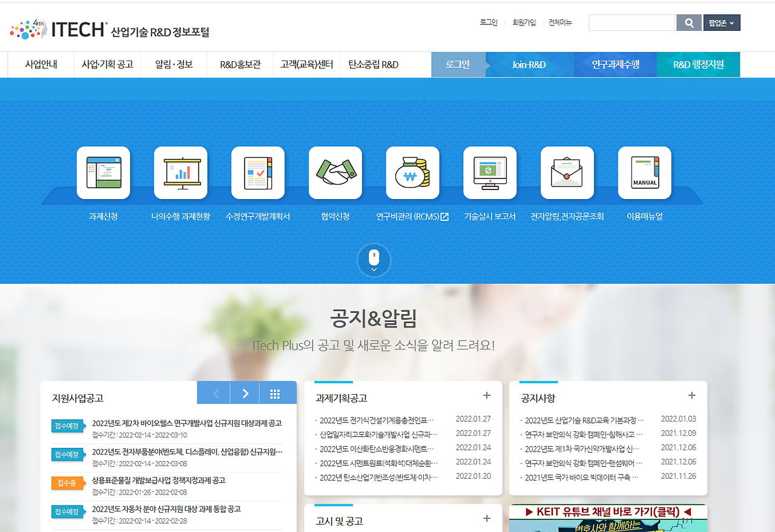
Task: Open the Join-R&D button
Action: click(529, 64)
